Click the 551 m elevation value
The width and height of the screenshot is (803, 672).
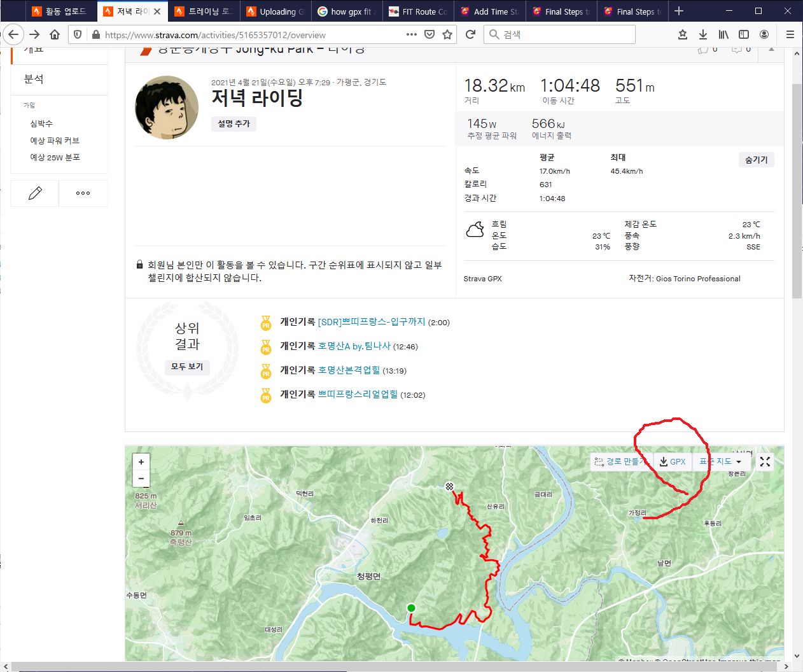point(634,85)
